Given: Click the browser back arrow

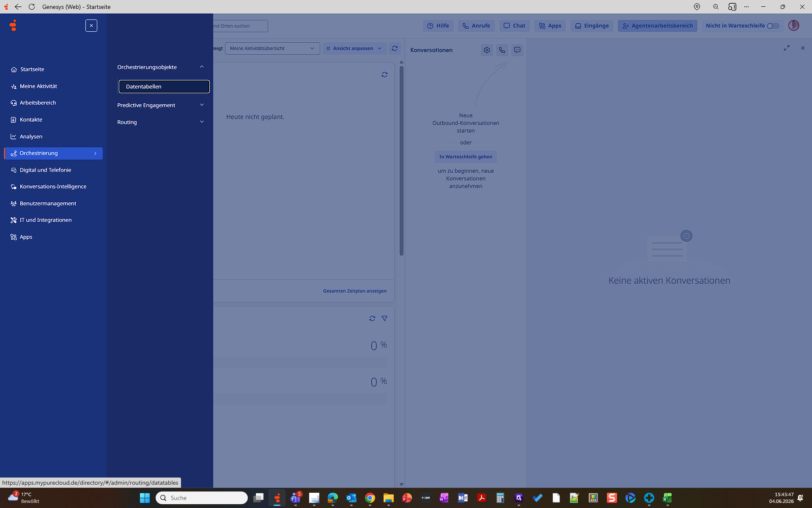Looking at the screenshot, I should [18, 7].
